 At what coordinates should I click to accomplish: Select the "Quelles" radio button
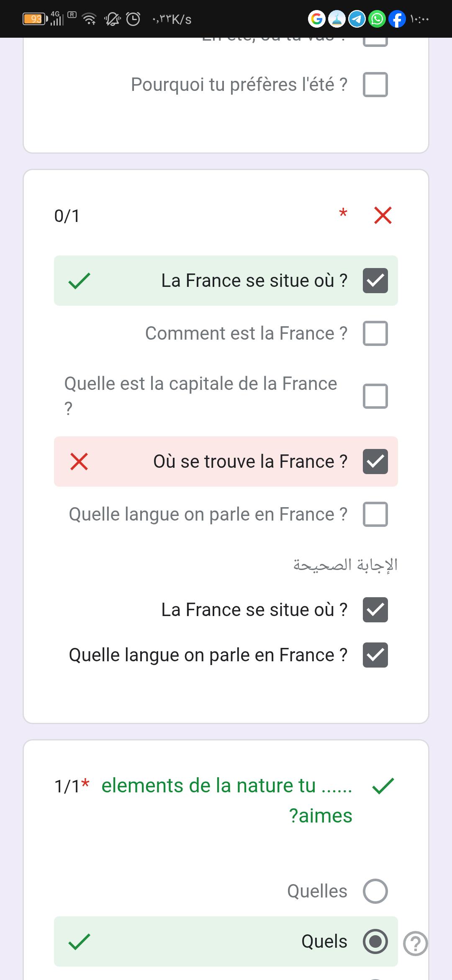pyautogui.click(x=375, y=891)
